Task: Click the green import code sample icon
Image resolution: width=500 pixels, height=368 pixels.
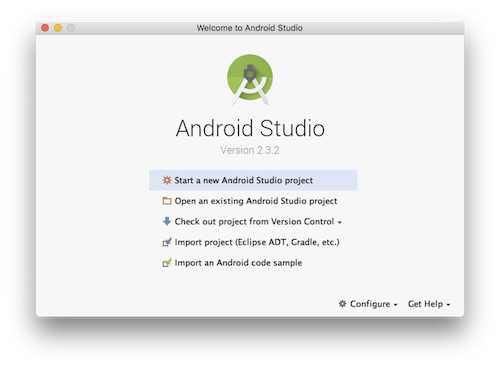Action: click(x=167, y=263)
